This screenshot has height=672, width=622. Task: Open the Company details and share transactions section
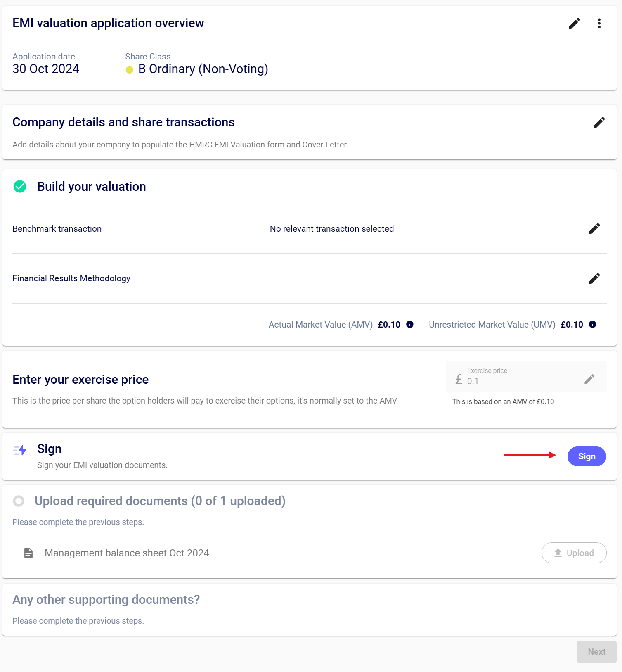[x=123, y=122]
